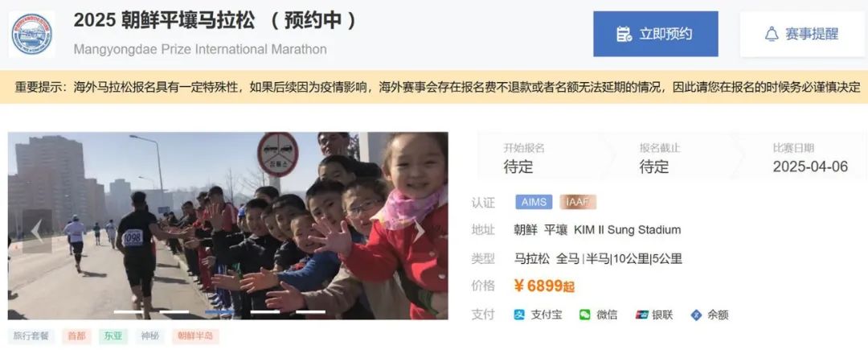Open the 东亚 tag
Screen dimensions: 868x354
(113, 335)
